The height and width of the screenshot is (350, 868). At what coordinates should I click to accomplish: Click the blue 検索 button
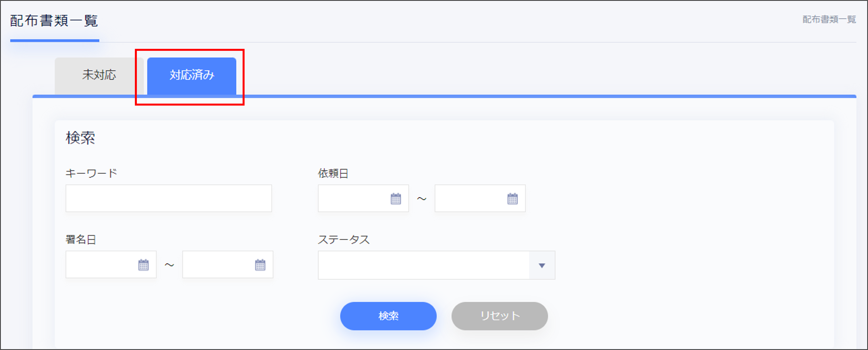(388, 316)
